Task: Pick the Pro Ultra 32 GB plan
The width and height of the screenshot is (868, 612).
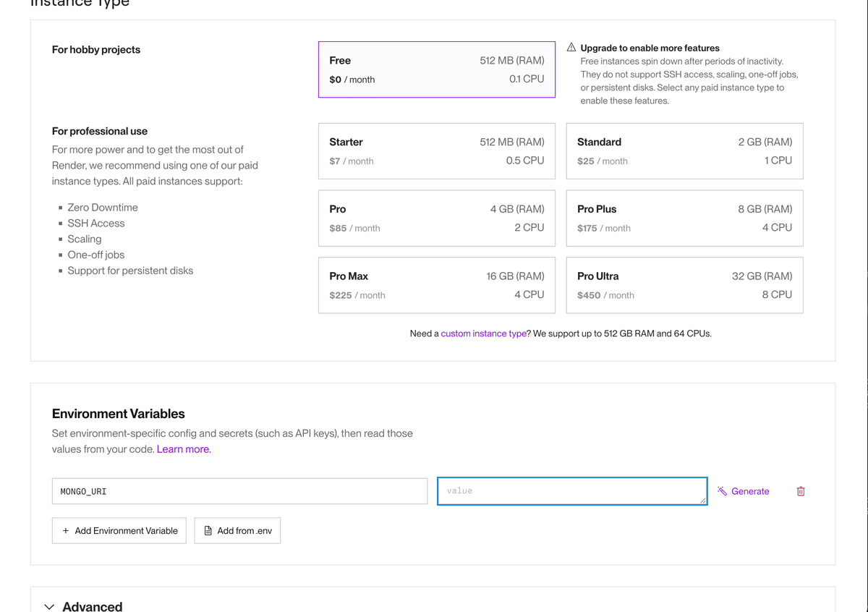Action: [684, 284]
